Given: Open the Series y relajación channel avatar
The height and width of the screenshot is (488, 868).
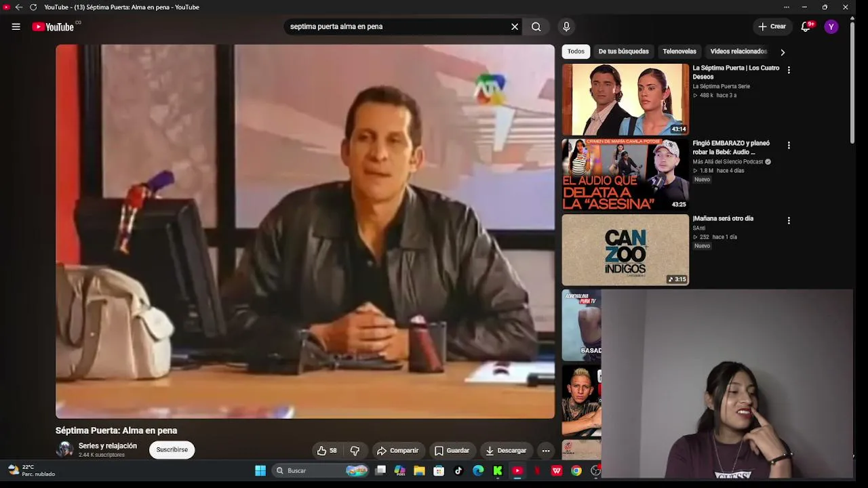Looking at the screenshot, I should click(64, 449).
